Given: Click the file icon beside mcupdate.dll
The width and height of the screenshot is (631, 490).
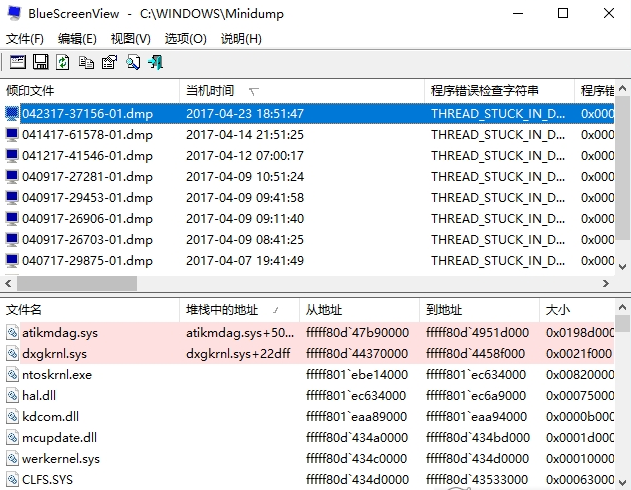Looking at the screenshot, I should pyautogui.click(x=12, y=437).
